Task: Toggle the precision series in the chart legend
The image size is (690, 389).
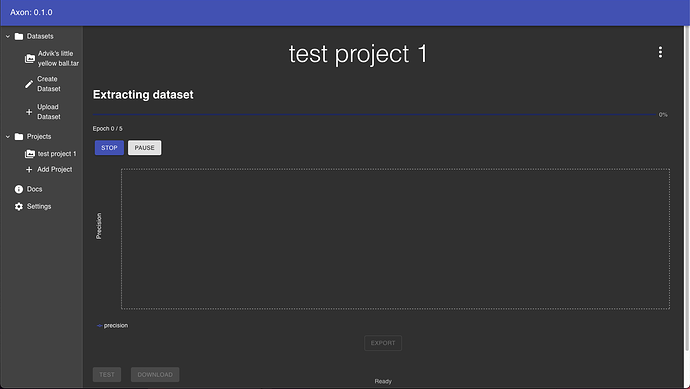Action: (112, 326)
